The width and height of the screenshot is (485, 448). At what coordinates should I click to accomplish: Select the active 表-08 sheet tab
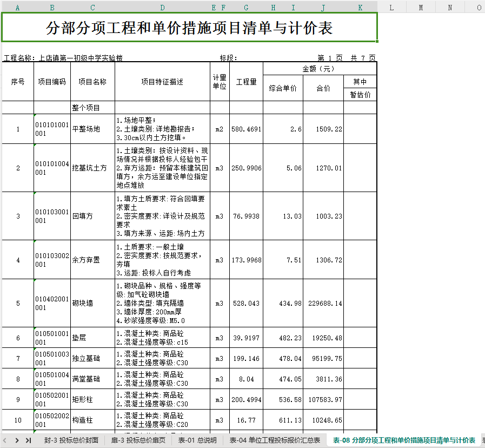tap(404, 440)
